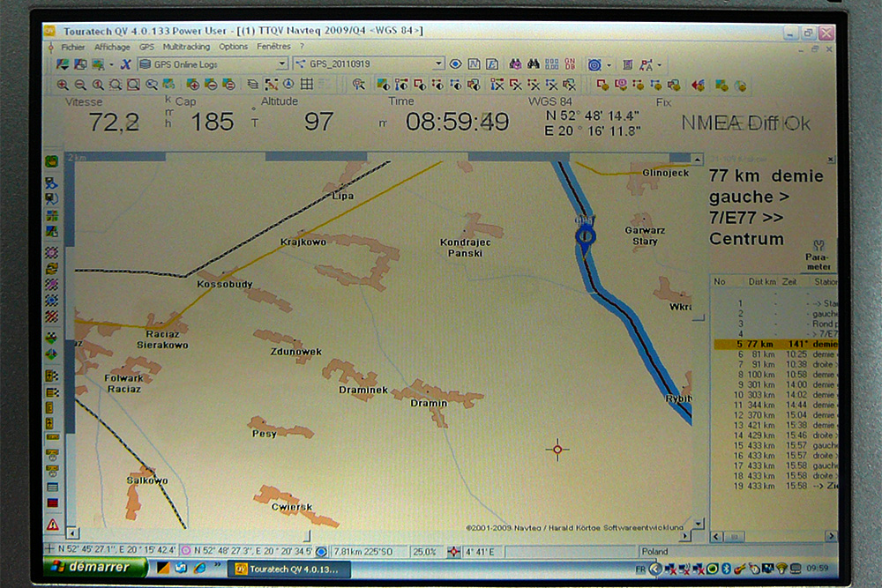Viewport: 882px width, 588px height.
Task: Click the zoom 1:1 magnifier icon
Action: [x=98, y=85]
